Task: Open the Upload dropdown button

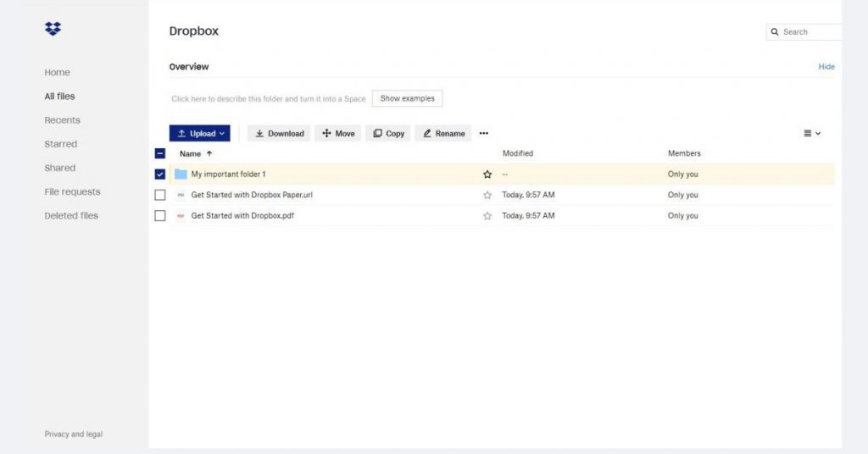Action: [200, 133]
